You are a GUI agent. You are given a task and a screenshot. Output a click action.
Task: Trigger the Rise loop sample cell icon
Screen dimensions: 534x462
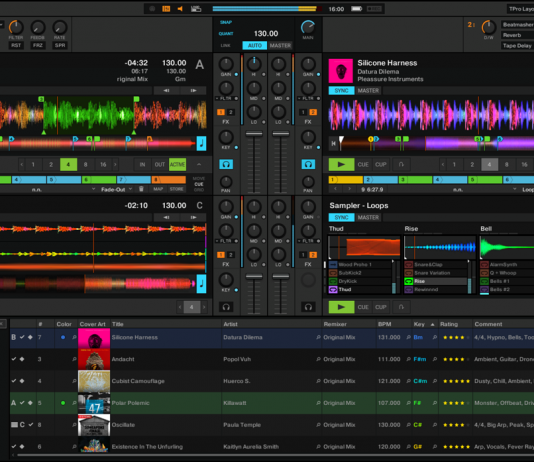coord(408,281)
